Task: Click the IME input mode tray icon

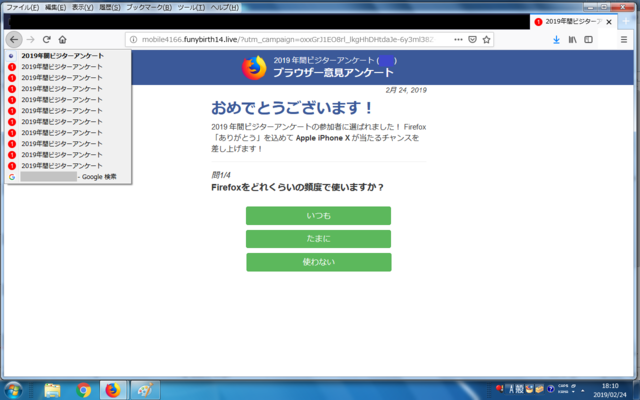Action: tap(511, 389)
